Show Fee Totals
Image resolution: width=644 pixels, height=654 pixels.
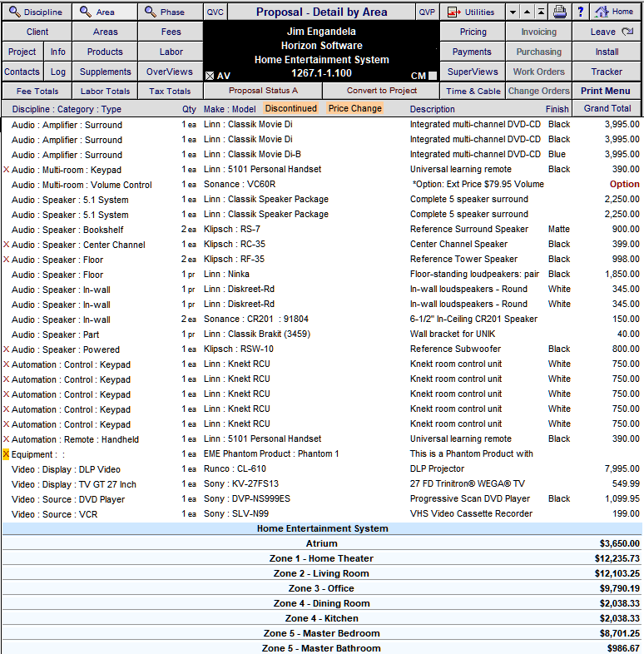click(37, 91)
